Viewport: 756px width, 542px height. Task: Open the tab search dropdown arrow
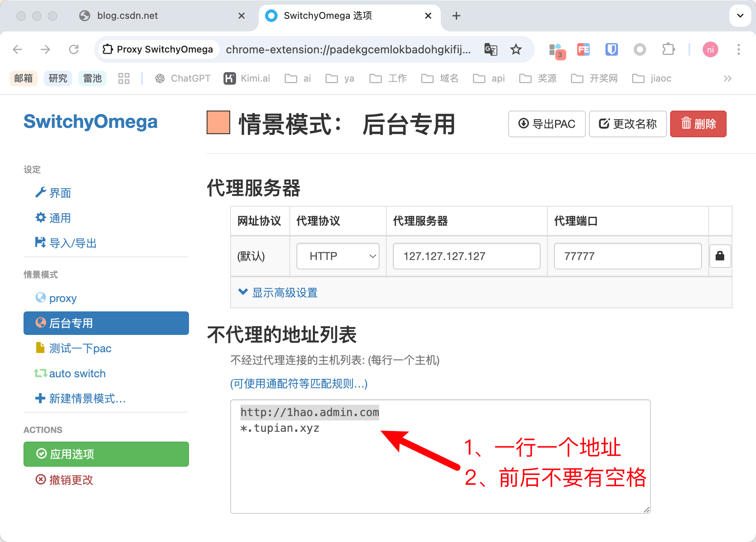coord(740,16)
